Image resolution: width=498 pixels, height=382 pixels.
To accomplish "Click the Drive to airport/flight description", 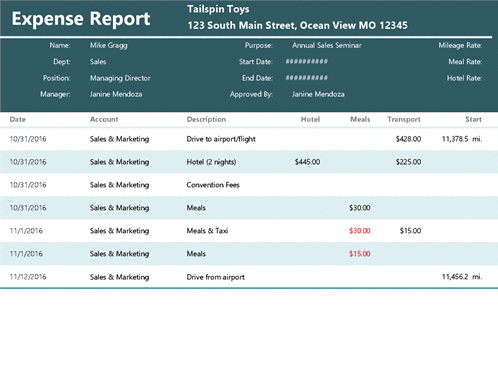I will click(x=221, y=139).
